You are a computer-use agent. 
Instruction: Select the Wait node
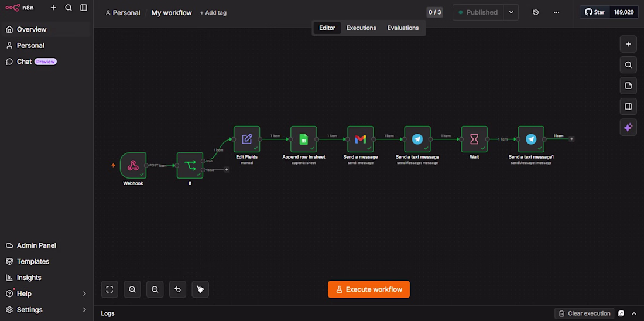(x=474, y=139)
